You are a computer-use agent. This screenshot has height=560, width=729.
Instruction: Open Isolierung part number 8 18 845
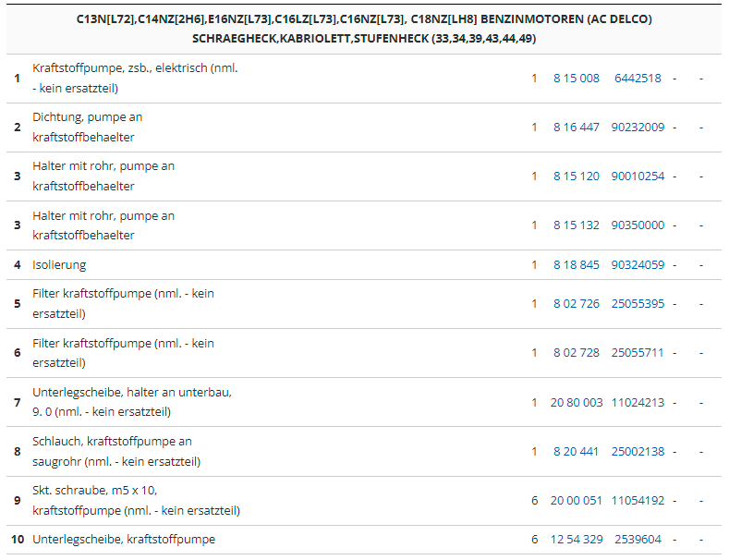576,265
